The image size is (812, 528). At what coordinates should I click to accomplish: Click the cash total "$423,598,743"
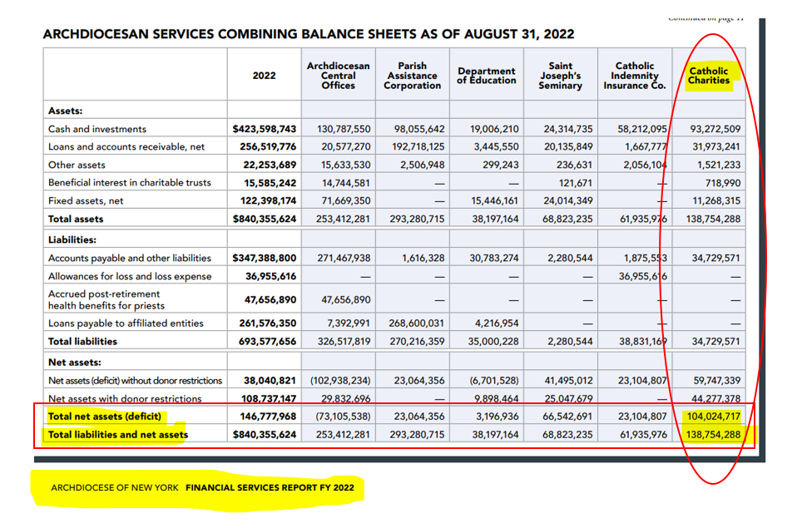coord(265,129)
